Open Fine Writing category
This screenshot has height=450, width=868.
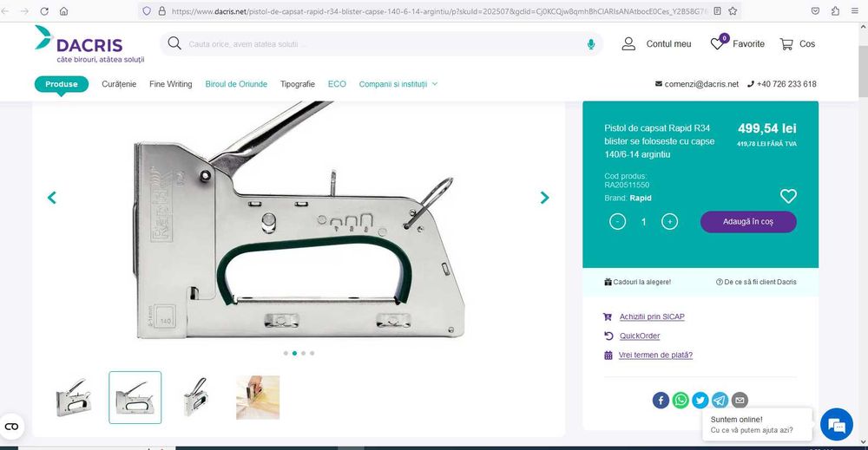(x=170, y=84)
